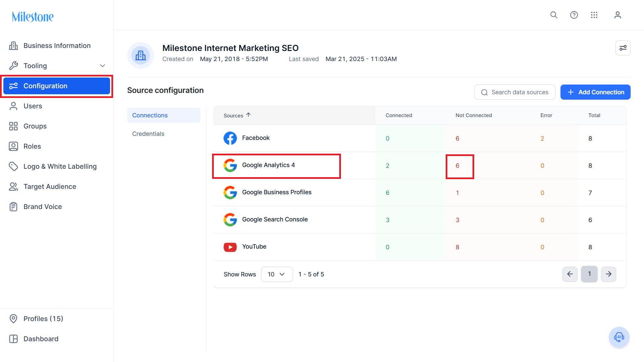
Task: Click Facebook's error count 2
Action: tap(542, 139)
